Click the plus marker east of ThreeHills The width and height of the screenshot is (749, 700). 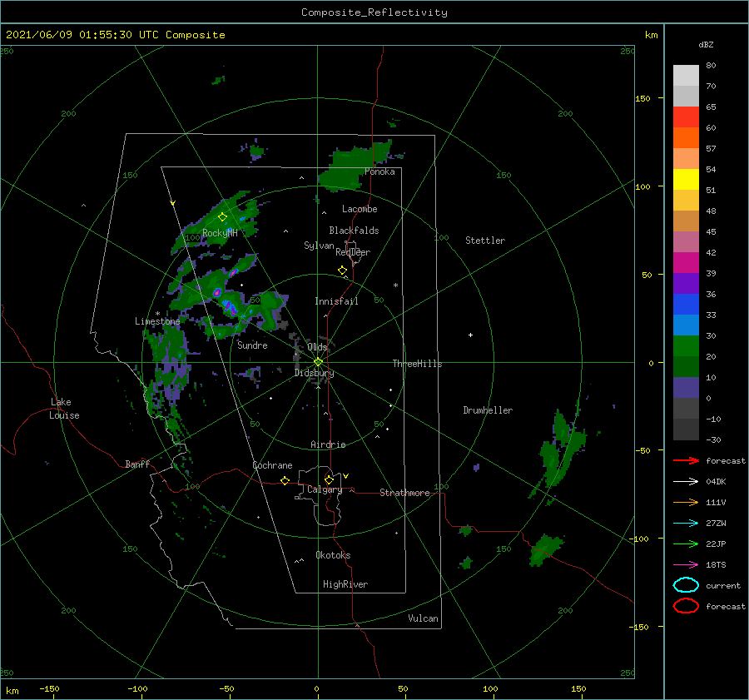pos(470,335)
